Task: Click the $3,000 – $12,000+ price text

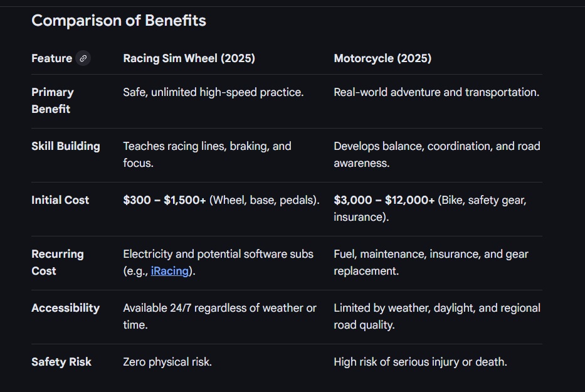Action: click(x=384, y=200)
